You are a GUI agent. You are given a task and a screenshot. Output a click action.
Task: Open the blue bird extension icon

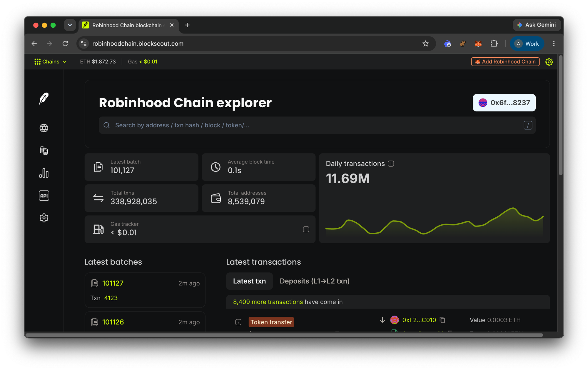[x=447, y=44]
